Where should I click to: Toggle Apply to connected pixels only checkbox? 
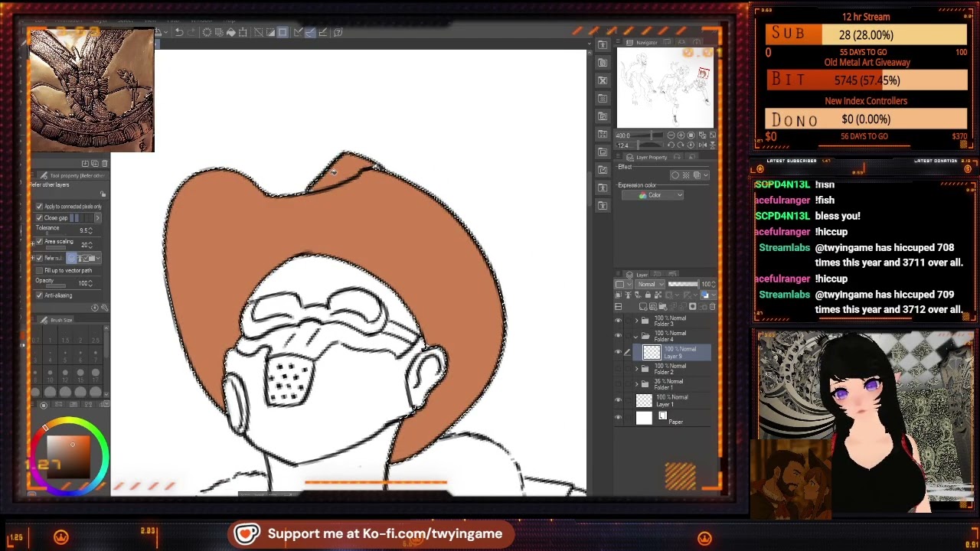pyautogui.click(x=39, y=207)
